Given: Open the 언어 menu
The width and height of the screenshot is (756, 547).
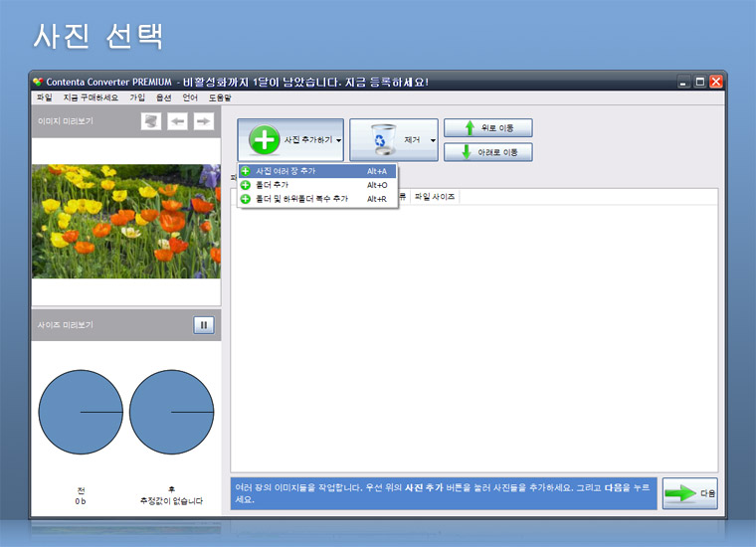Looking at the screenshot, I should (x=190, y=97).
